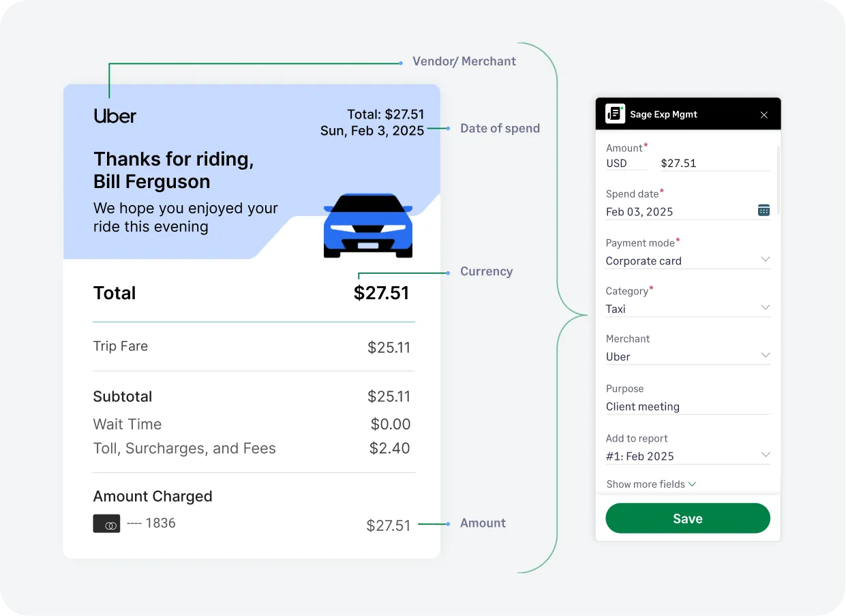This screenshot has width=846, height=616.
Task: Click the Sage Exp Mgmt app icon
Action: [614, 113]
